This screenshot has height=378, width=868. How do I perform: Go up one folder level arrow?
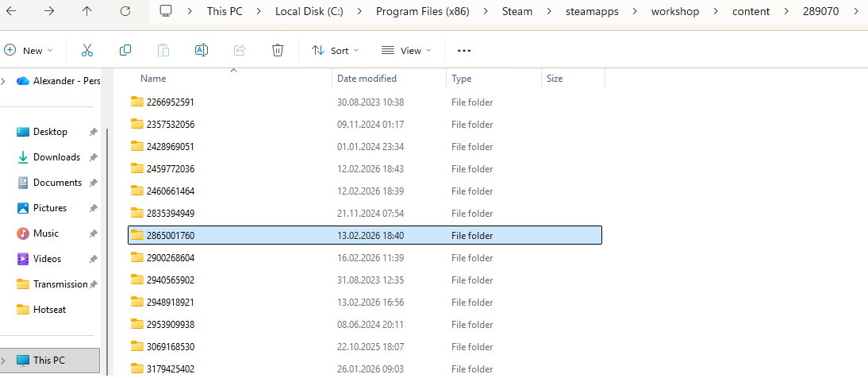(87, 11)
